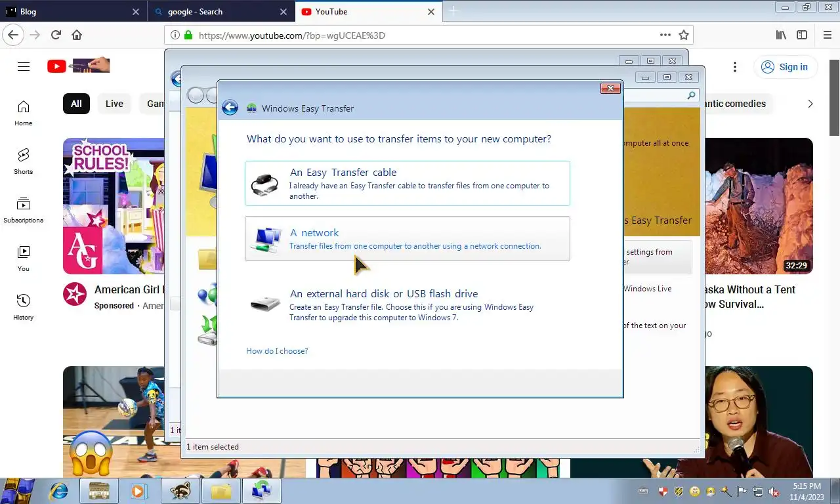Select A network transfer option
The image size is (840, 504).
coord(407,239)
